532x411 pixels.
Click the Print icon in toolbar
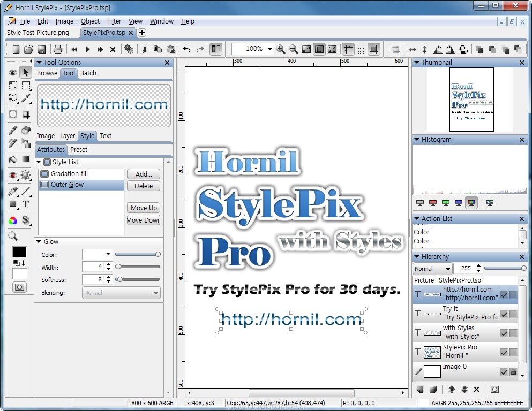click(x=58, y=49)
